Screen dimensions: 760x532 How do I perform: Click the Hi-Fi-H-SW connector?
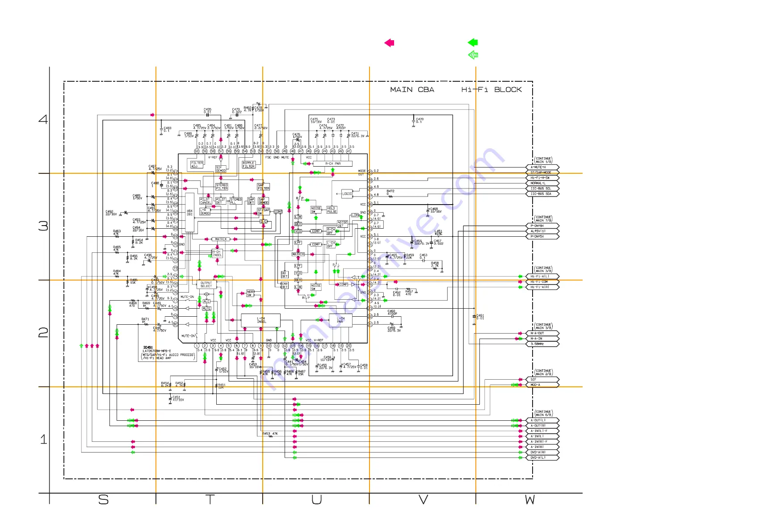(542, 178)
